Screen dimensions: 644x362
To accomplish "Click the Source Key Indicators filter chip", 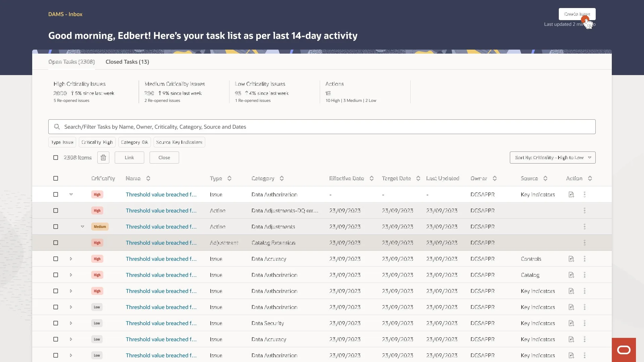I will point(179,142).
